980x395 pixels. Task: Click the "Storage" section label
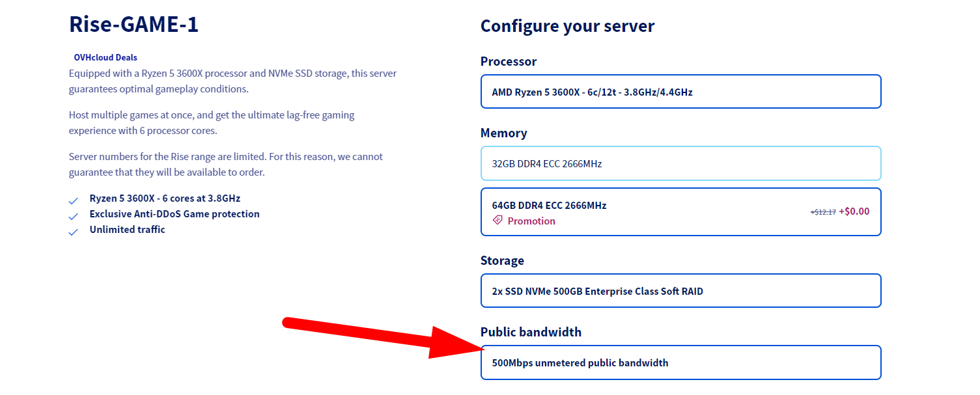(502, 260)
